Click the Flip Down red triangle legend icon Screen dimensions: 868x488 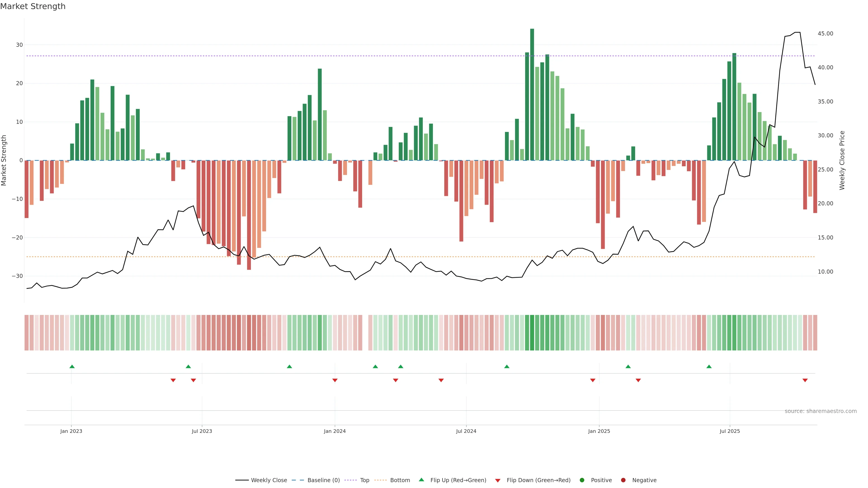[x=498, y=481]
